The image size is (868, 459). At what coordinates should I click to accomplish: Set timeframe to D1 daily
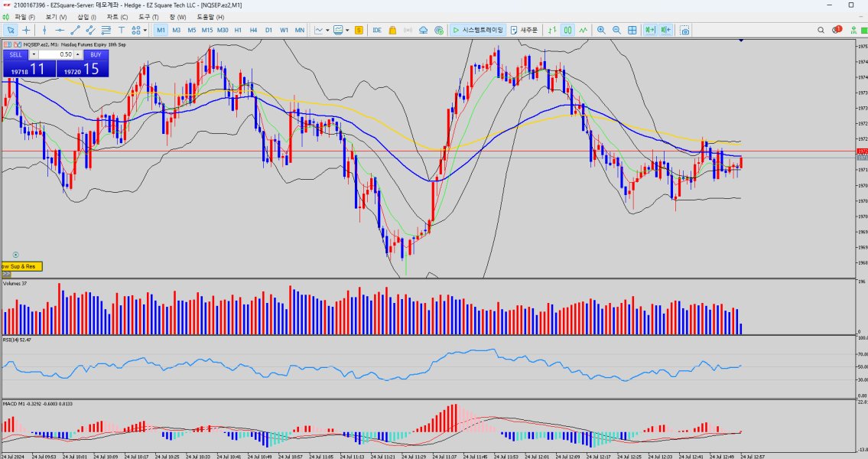click(x=268, y=30)
